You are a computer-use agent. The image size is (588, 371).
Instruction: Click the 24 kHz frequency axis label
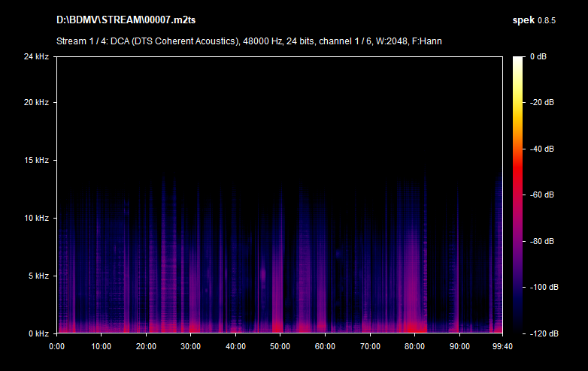click(x=35, y=56)
